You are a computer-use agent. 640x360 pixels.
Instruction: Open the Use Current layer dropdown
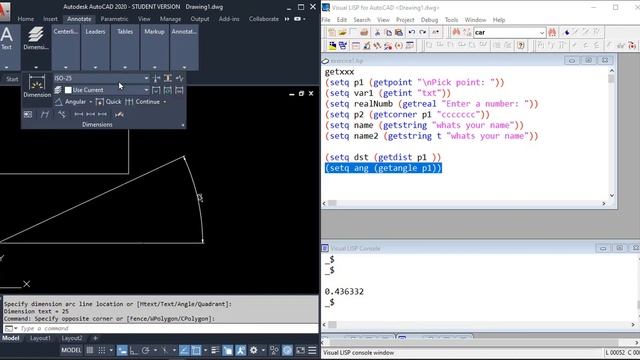[146, 90]
